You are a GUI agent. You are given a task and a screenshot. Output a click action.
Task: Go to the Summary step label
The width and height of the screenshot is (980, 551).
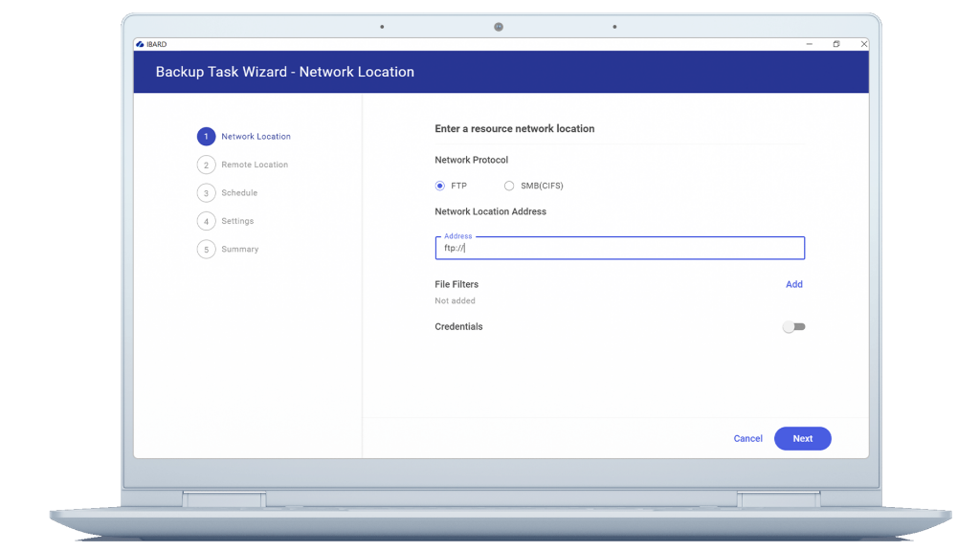tap(240, 250)
